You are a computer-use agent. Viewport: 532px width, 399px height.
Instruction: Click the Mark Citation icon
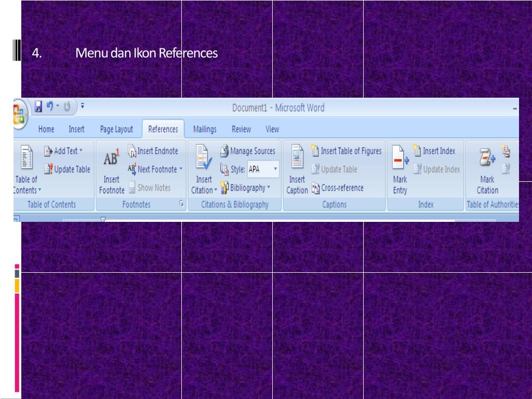(487, 170)
